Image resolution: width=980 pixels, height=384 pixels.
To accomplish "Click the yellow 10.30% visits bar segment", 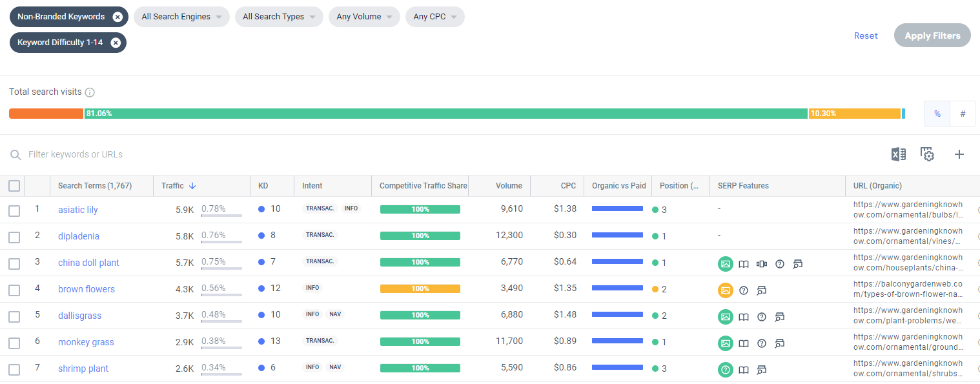I will coord(855,114).
